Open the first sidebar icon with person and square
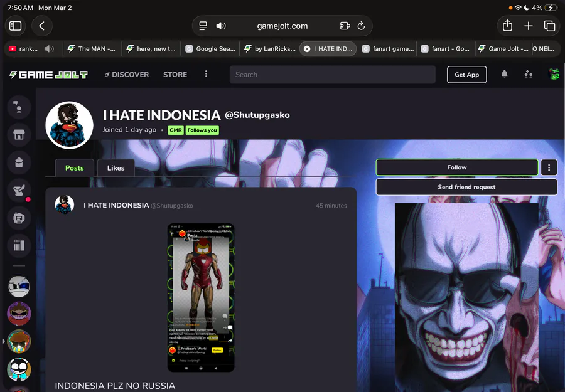Image resolution: width=565 pixels, height=392 pixels. pyautogui.click(x=19, y=107)
